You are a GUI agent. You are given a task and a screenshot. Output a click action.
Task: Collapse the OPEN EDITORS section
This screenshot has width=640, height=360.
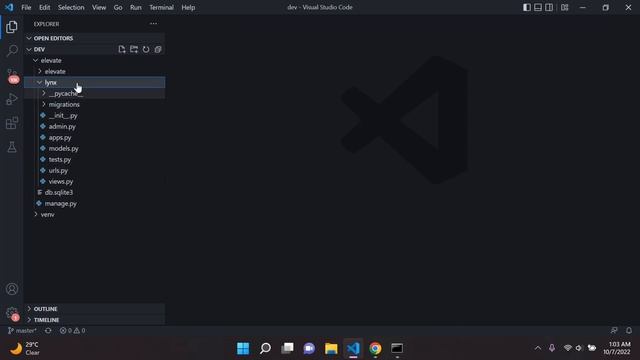pyautogui.click(x=94, y=38)
